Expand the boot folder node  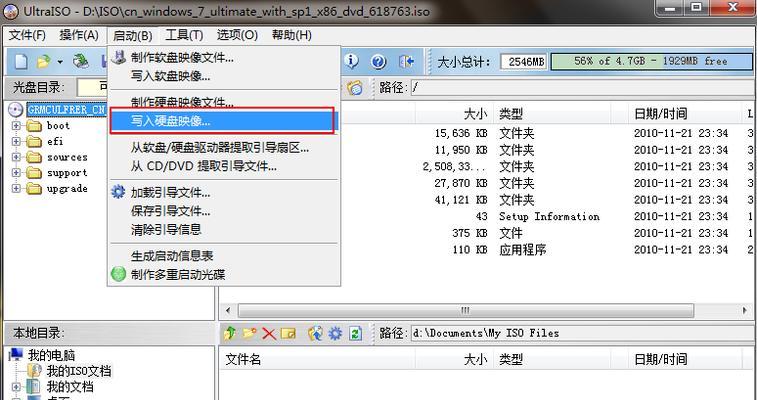16,126
